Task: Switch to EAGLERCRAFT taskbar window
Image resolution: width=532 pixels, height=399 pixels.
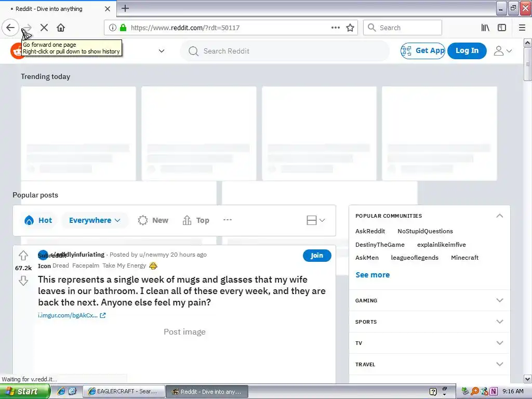Action: pyautogui.click(x=124, y=392)
